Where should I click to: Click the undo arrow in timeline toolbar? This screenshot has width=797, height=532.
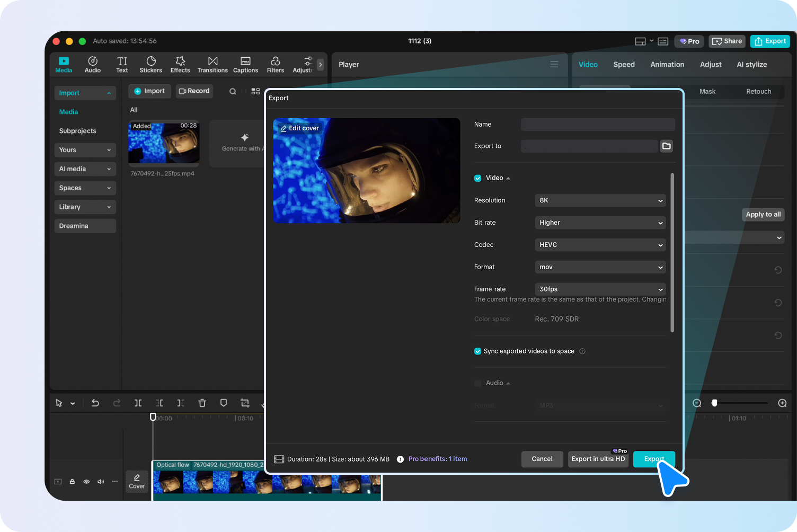click(95, 403)
